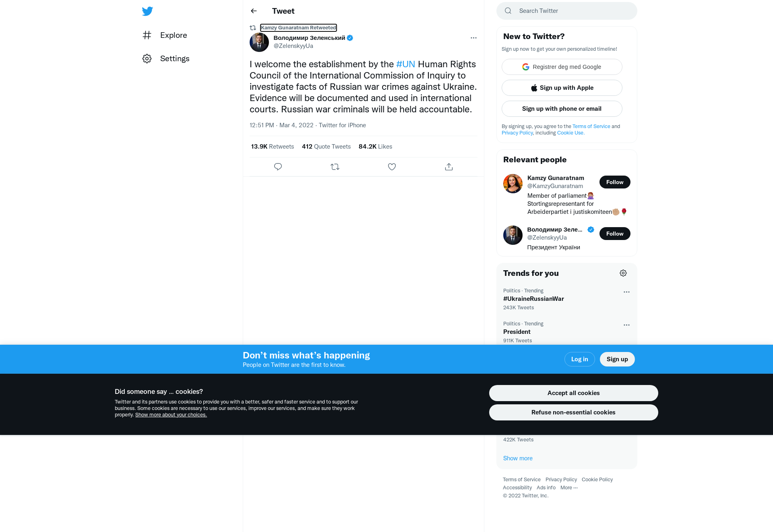Viewport: 773px width, 532px height.
Task: Open Zelensky's profile picture in tweet
Action: [x=259, y=42]
